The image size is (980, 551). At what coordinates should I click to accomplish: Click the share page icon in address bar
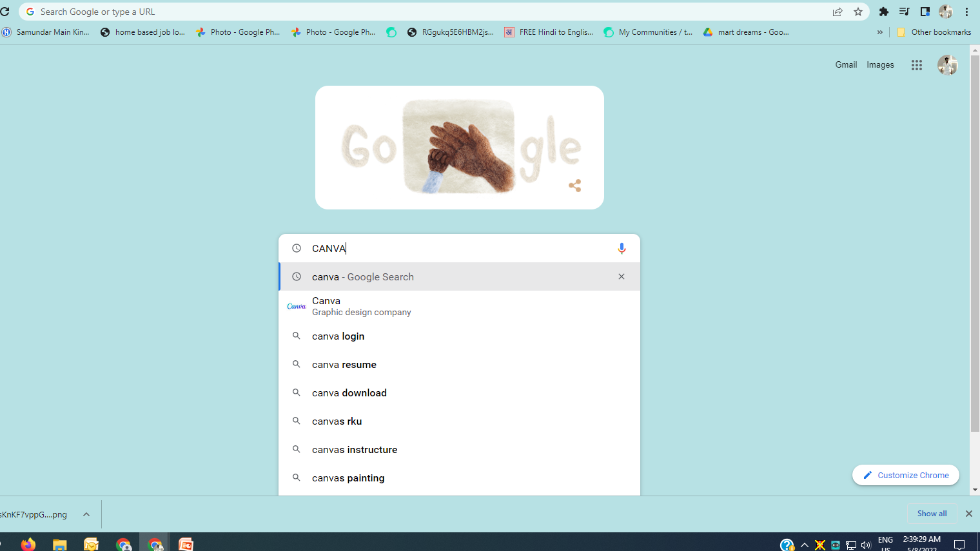coord(838,12)
